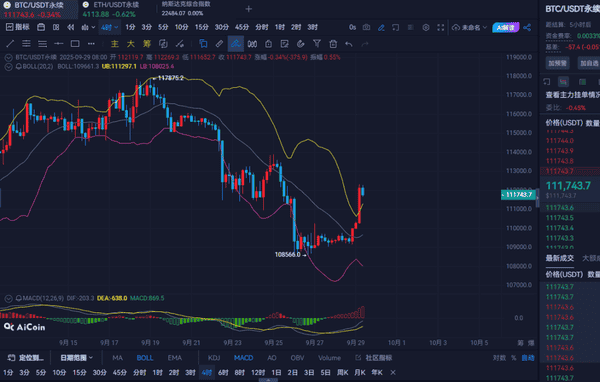
Task: Toggle the KDJ indicator
Action: [214, 358]
